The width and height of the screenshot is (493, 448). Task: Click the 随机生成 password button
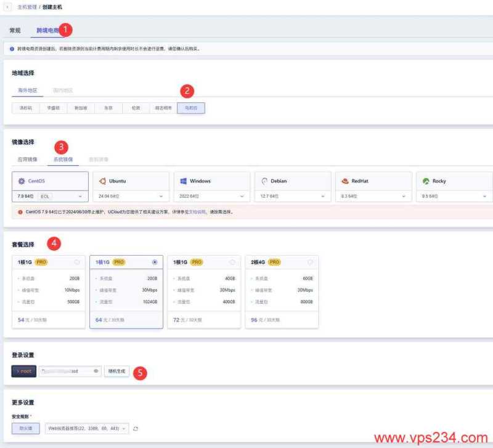pos(116,372)
